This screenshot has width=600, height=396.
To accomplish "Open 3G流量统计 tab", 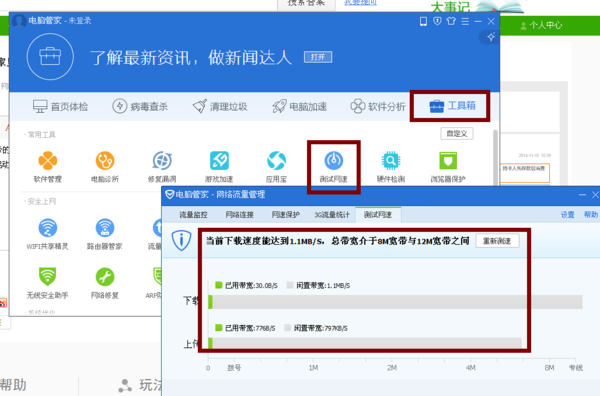I will coord(332,215).
